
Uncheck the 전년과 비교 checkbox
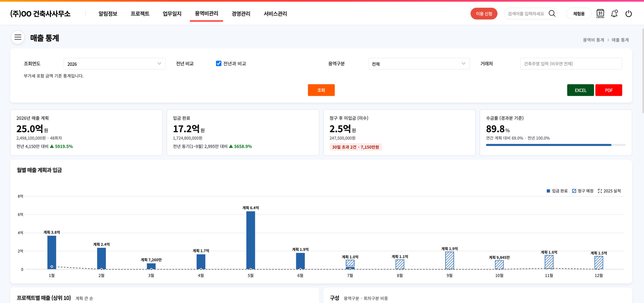click(219, 64)
